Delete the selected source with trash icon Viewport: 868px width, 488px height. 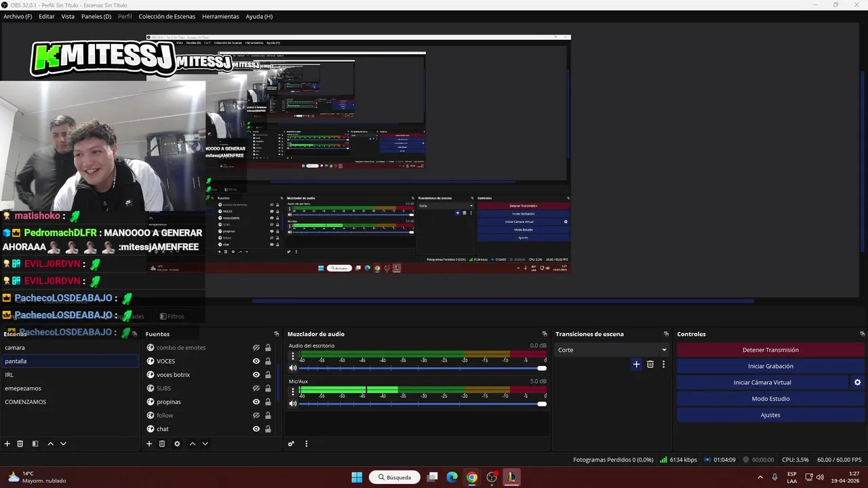[162, 444]
